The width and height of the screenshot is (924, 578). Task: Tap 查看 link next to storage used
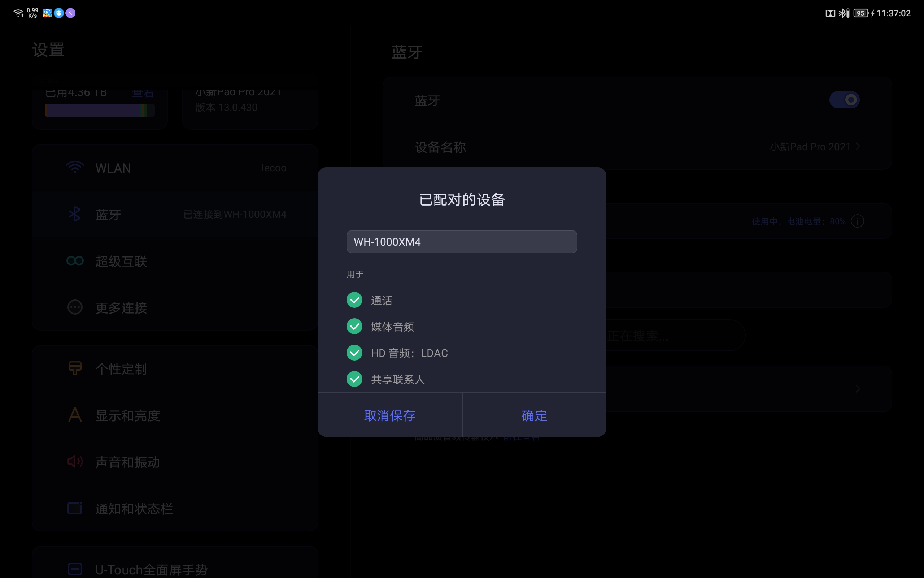tap(143, 93)
